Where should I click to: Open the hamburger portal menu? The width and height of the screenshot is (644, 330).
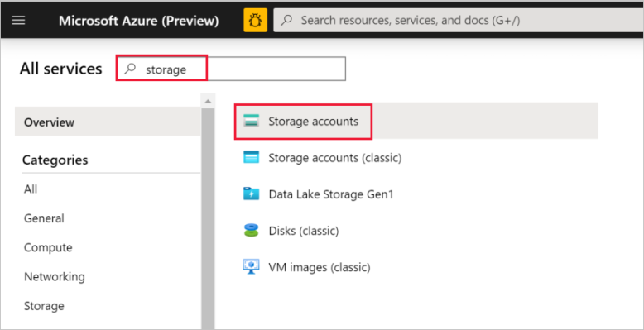[x=18, y=21]
